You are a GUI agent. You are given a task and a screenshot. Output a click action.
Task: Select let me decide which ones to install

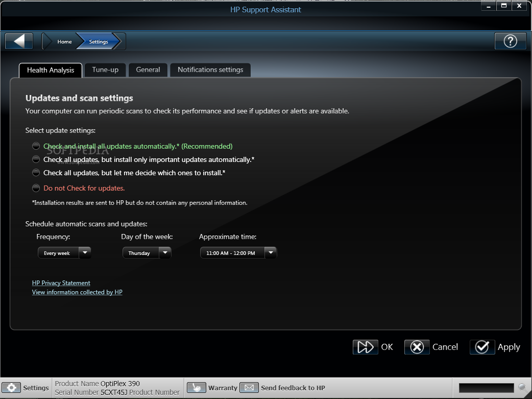[x=36, y=173]
